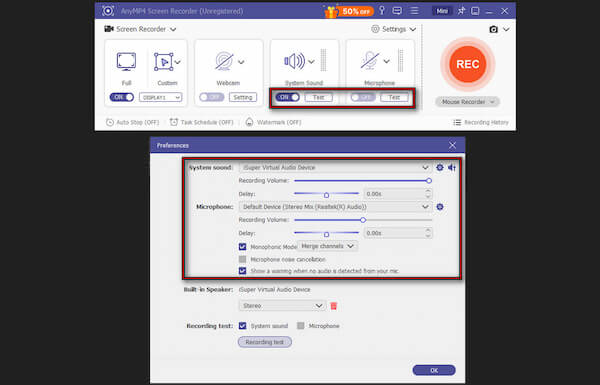Click the System Sound speaker icon
This screenshot has width=600, height=385.
(x=294, y=61)
